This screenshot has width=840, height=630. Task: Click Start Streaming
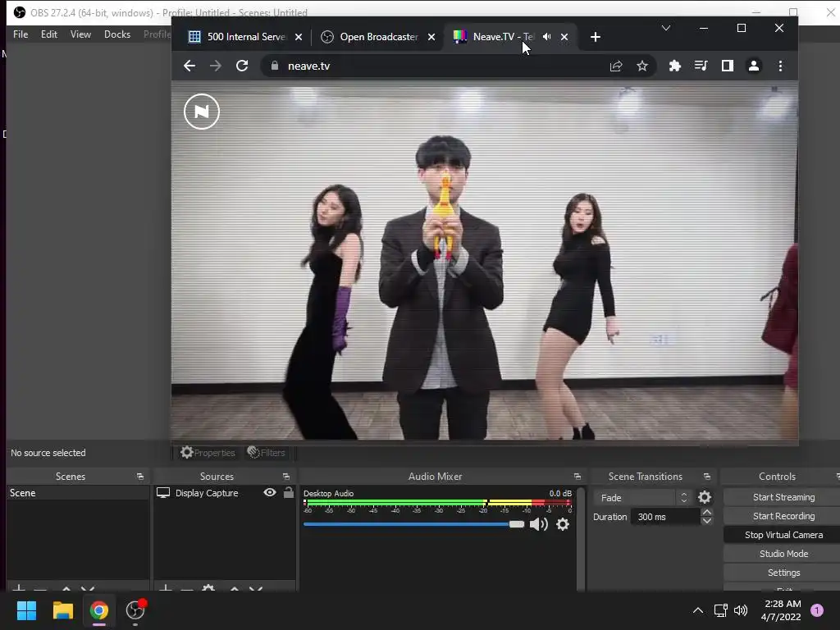point(783,497)
